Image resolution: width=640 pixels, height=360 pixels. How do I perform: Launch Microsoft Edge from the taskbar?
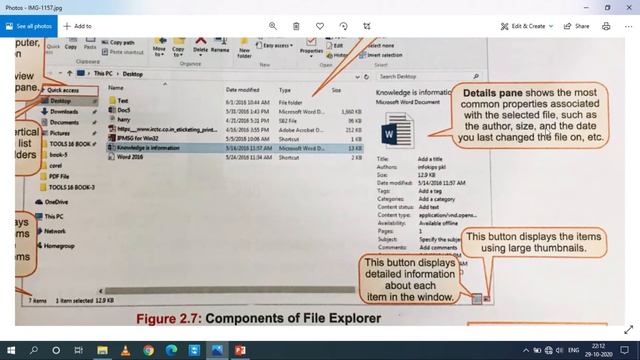[x=171, y=350]
